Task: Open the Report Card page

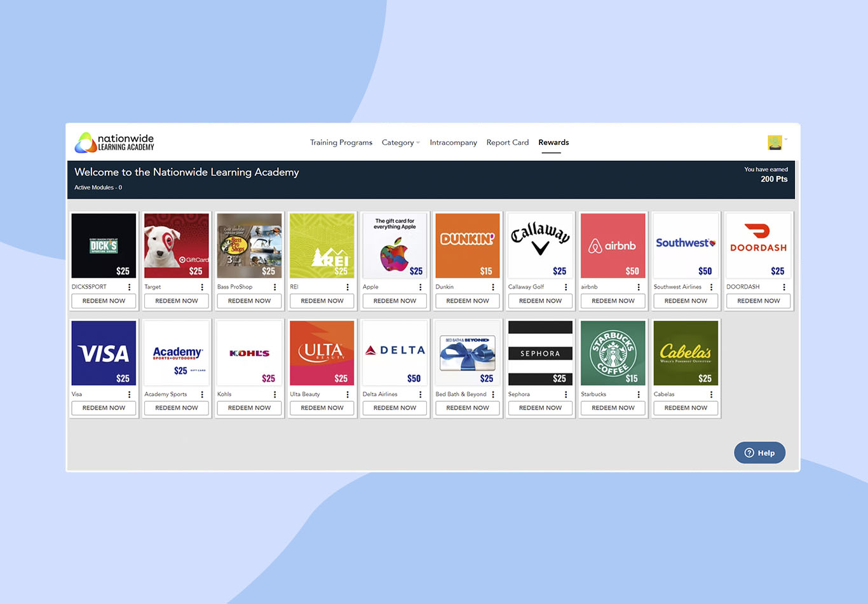Action: coord(508,142)
